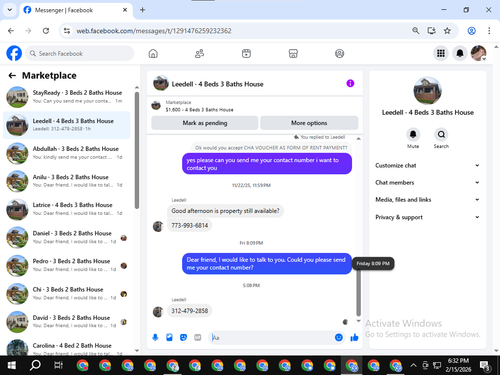Open the taskbar clock and date
The width and height of the screenshot is (500, 375).
tap(458, 365)
